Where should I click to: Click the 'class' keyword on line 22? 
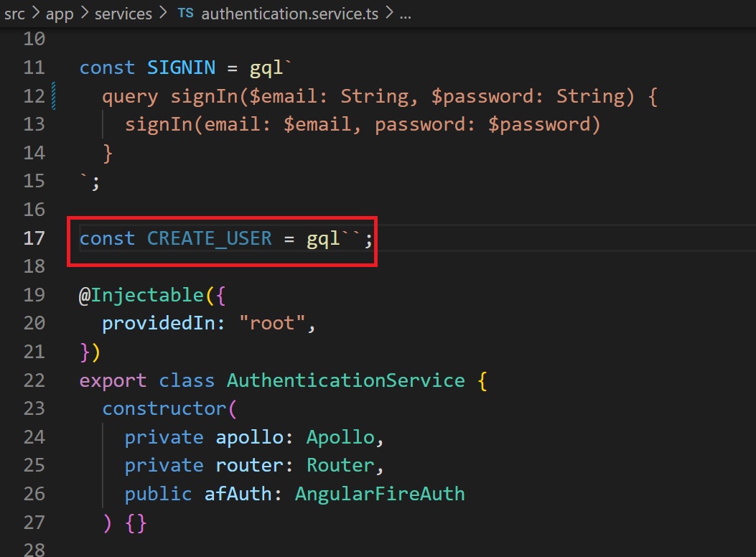pyautogui.click(x=187, y=380)
